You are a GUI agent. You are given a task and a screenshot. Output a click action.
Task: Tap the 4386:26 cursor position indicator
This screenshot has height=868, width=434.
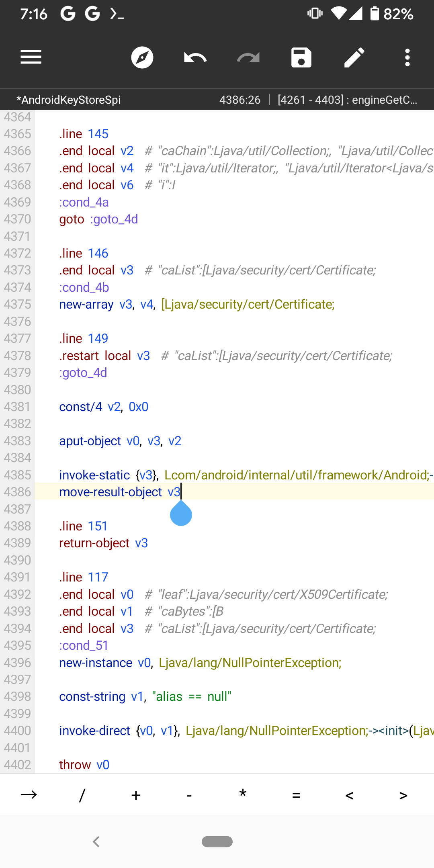click(240, 100)
